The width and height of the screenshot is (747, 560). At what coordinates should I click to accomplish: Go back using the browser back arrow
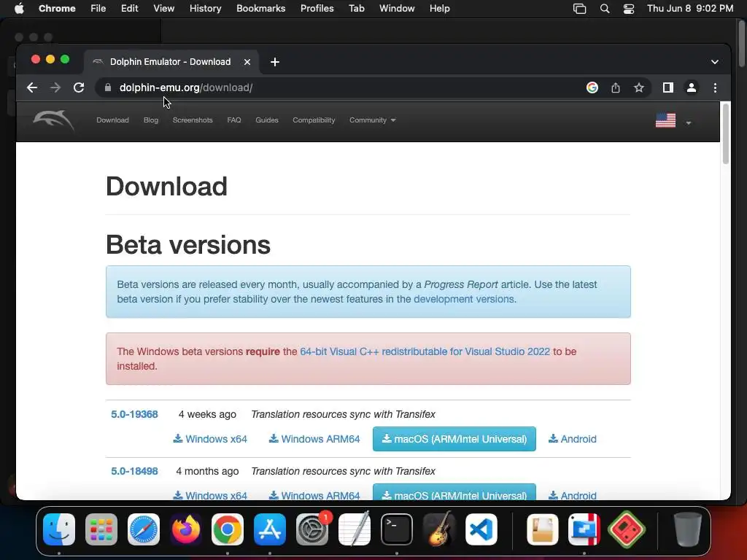click(32, 87)
